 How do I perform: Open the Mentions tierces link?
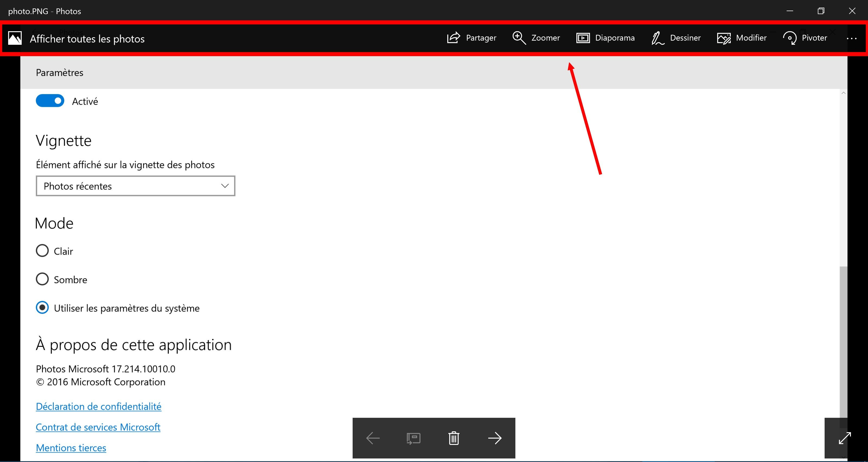(x=71, y=448)
